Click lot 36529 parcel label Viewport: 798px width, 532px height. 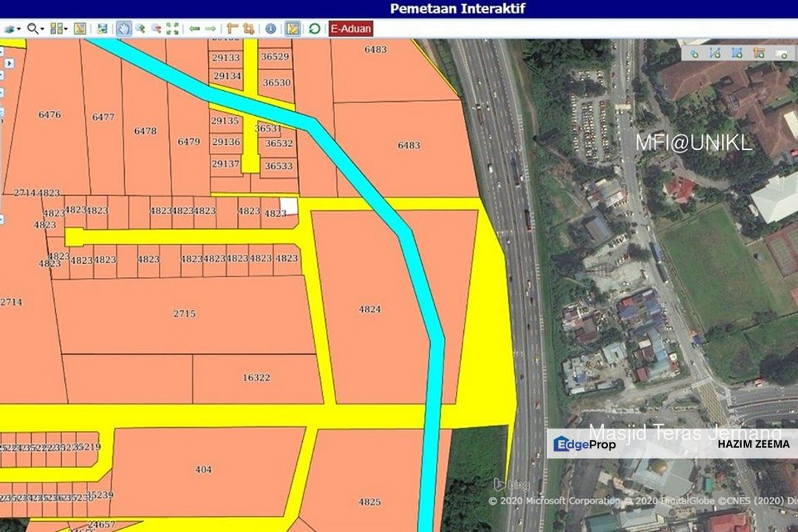(x=276, y=56)
